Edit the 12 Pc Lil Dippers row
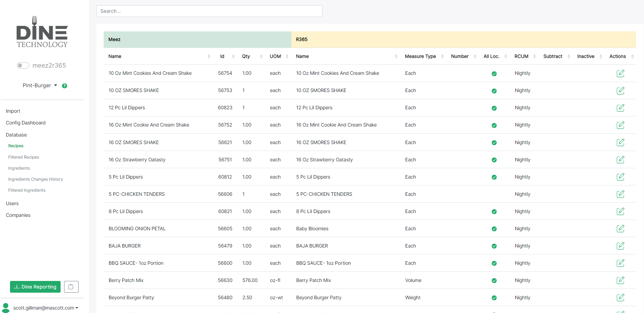The image size is (644, 313). click(620, 108)
